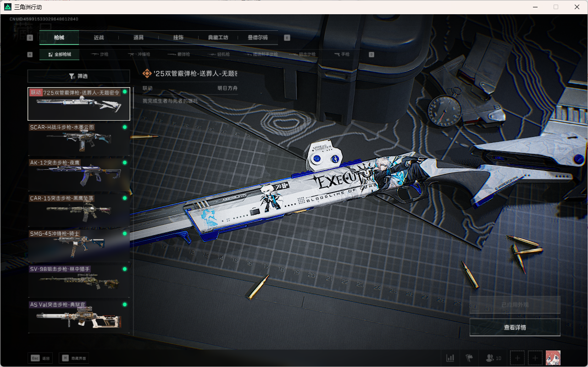Click the second empty squad slot plus
Viewport: 588px width, 367px height.
(x=535, y=358)
